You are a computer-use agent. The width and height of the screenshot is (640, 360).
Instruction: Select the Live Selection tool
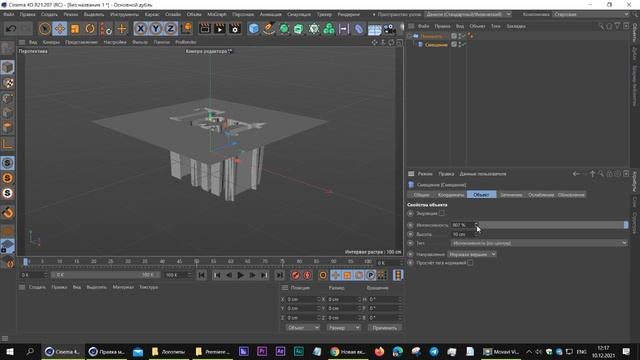[x=44, y=29]
